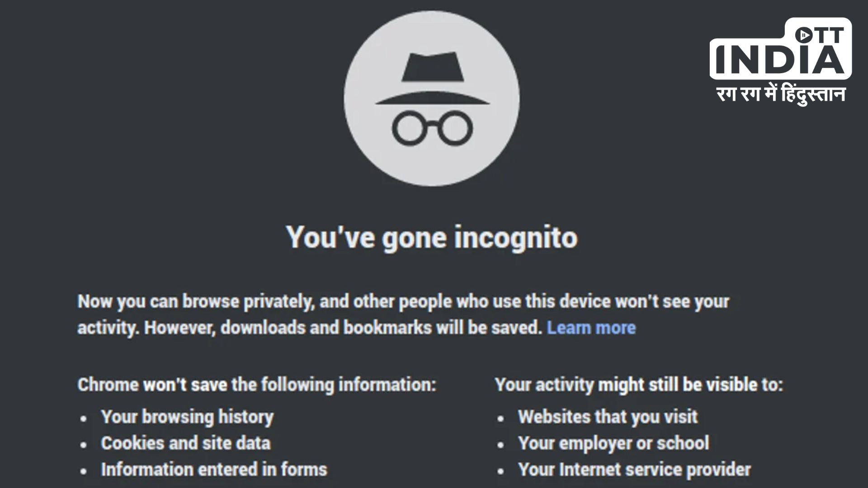
Task: Select the Websites that you visit item
Action: coord(608,417)
